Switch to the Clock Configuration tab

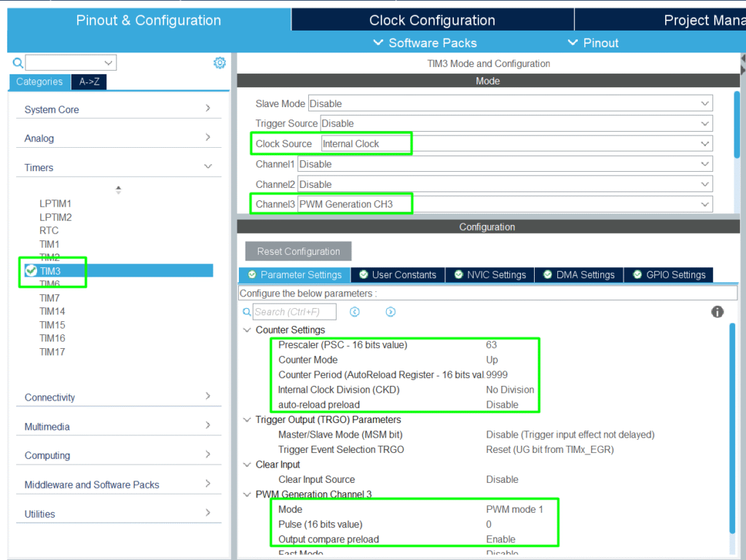tap(432, 20)
